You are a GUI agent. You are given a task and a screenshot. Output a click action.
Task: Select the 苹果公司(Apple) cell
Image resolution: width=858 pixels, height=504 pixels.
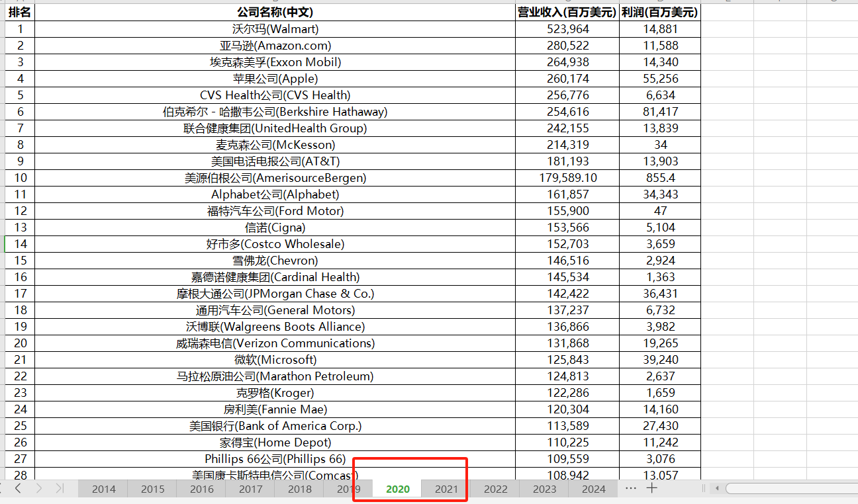(275, 79)
